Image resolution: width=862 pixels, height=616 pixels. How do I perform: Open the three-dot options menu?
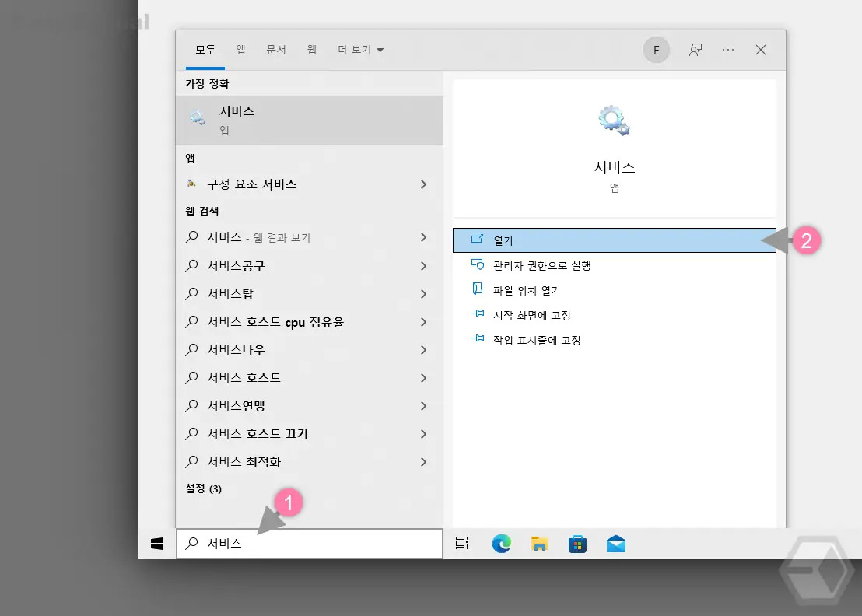[728, 50]
